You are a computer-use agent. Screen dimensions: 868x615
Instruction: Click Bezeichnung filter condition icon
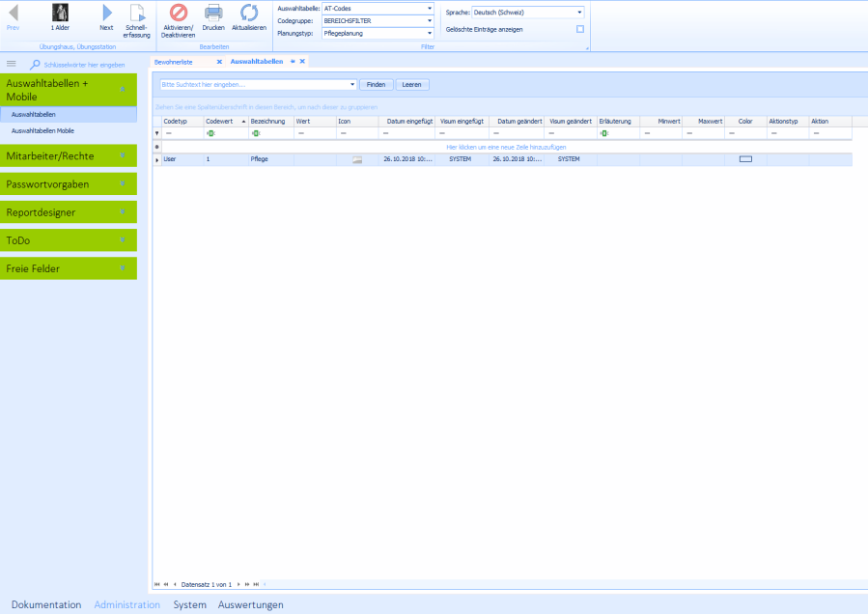pos(256,133)
